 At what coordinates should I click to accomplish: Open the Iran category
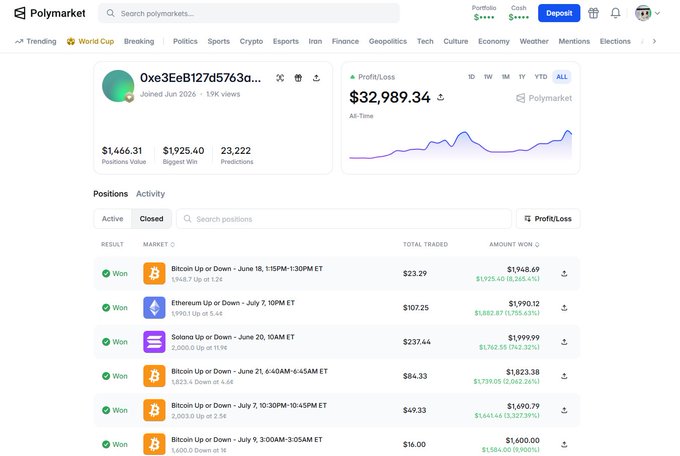315,41
